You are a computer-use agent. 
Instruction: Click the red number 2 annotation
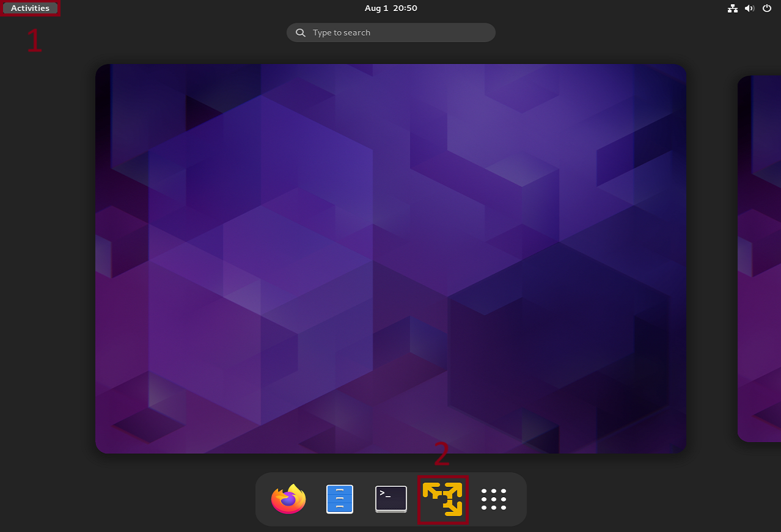point(441,454)
